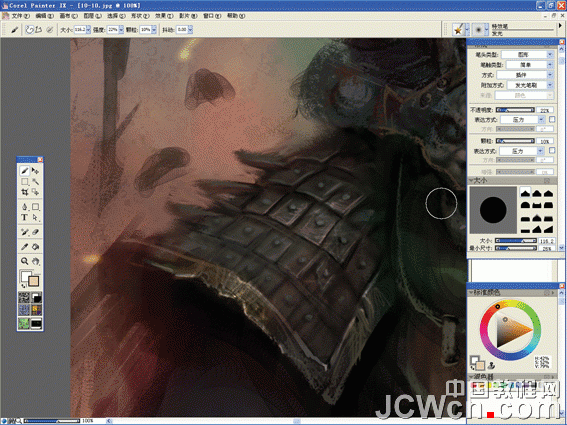Open the jitter 0.00 dropdown arrow
Screen dimensions: 567x425
pos(190,30)
